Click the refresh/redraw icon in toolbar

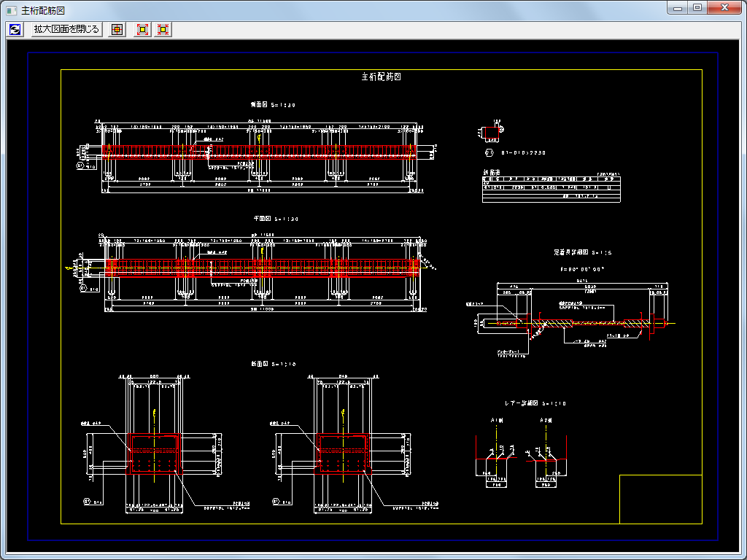coord(15,29)
